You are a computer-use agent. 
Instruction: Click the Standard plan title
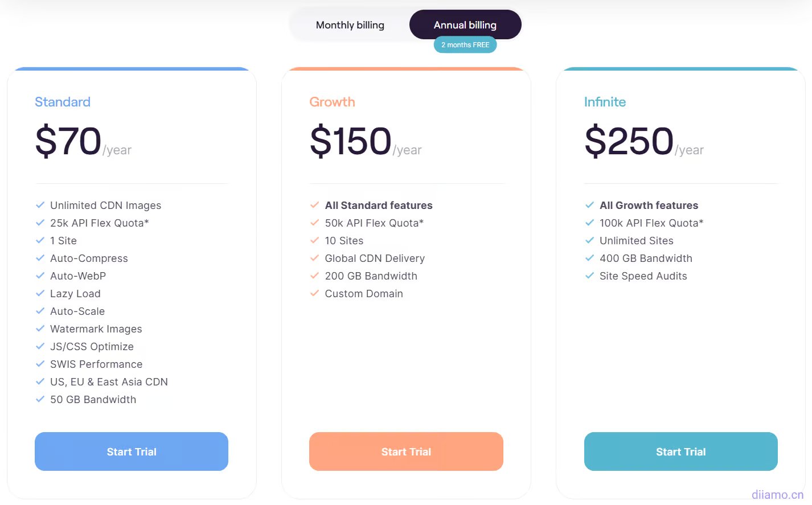pos(63,102)
